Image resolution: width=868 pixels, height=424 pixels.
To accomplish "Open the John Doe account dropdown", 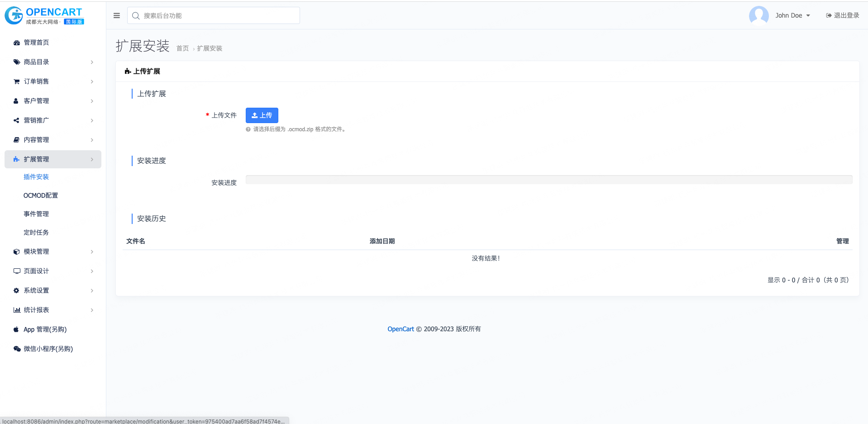I will click(x=792, y=15).
